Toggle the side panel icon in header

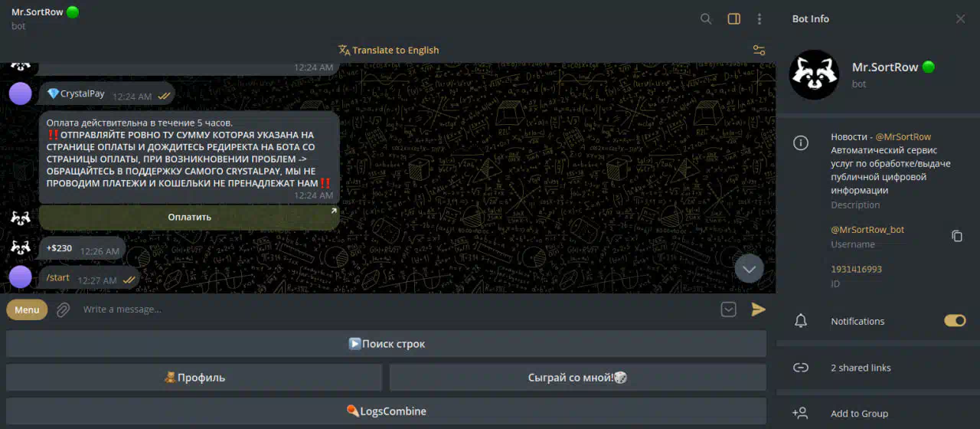(733, 19)
